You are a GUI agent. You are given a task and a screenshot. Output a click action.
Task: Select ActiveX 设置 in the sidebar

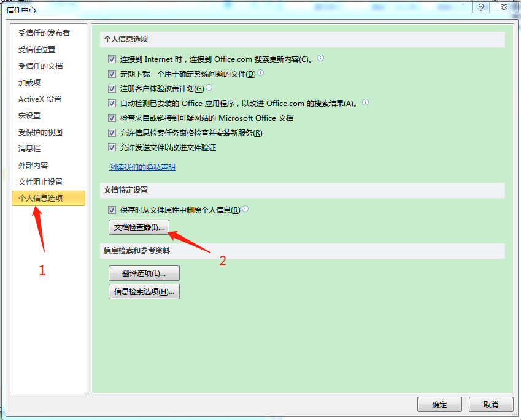tap(40, 99)
